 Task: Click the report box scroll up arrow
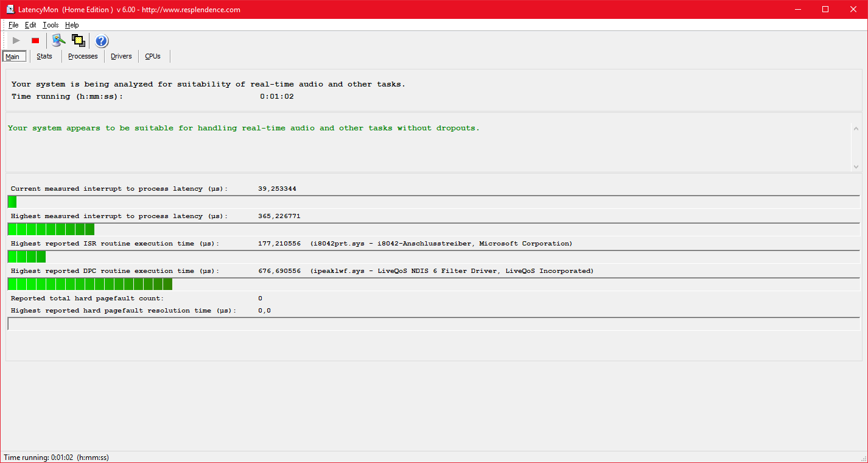(856, 129)
